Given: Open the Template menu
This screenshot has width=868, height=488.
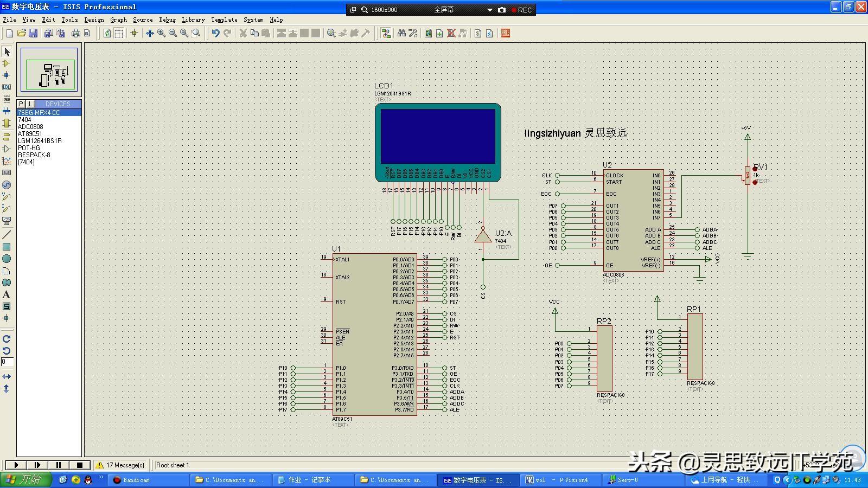Looking at the screenshot, I should click(224, 20).
